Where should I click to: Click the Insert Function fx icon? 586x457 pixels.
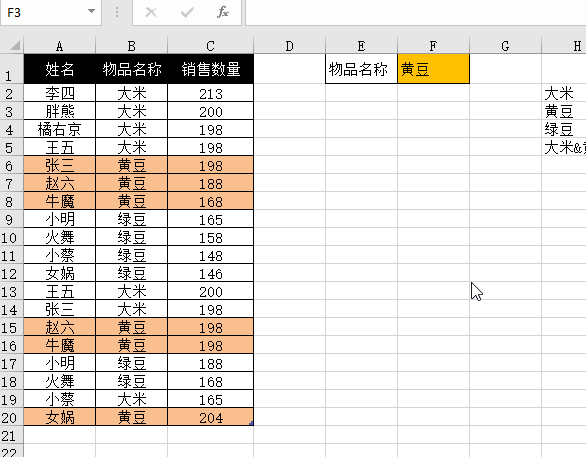coord(223,12)
